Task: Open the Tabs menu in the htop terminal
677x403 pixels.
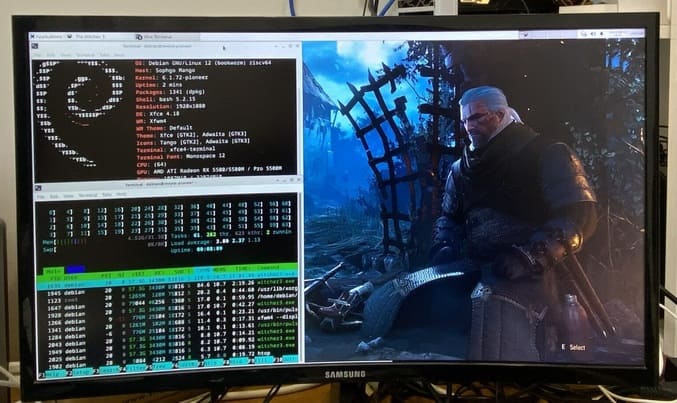Action: point(107,195)
